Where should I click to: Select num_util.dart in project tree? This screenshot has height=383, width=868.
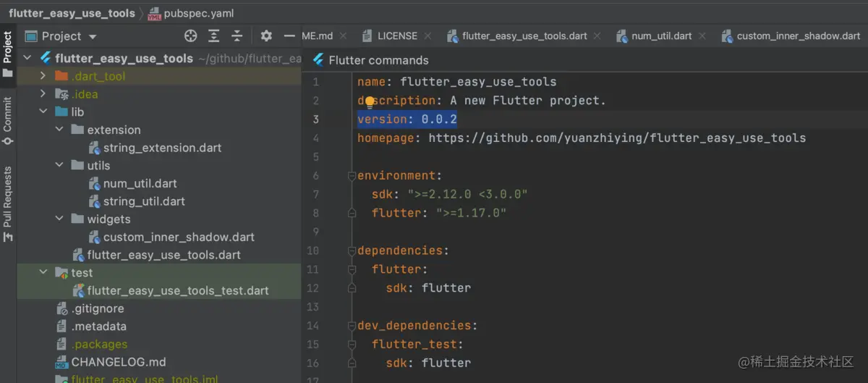click(x=140, y=183)
